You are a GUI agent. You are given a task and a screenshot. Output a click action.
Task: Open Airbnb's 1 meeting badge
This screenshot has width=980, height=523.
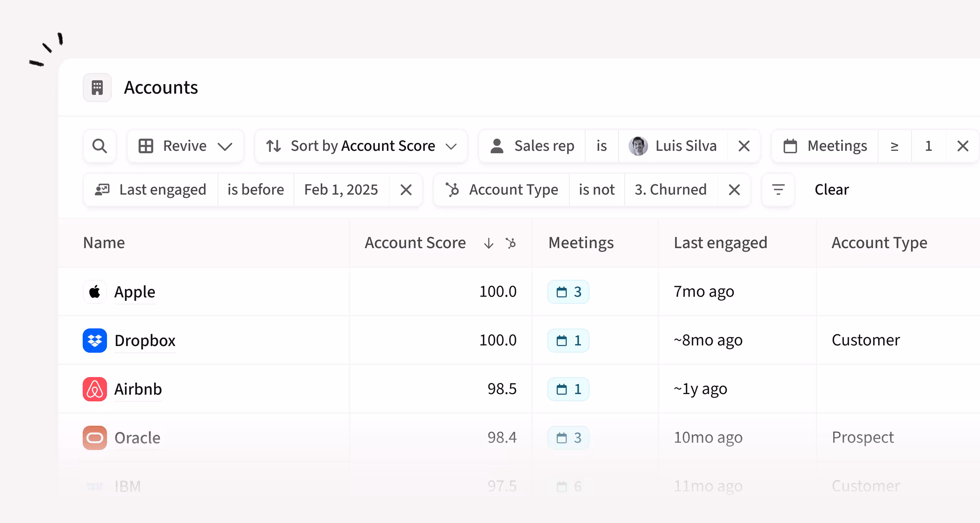click(568, 389)
